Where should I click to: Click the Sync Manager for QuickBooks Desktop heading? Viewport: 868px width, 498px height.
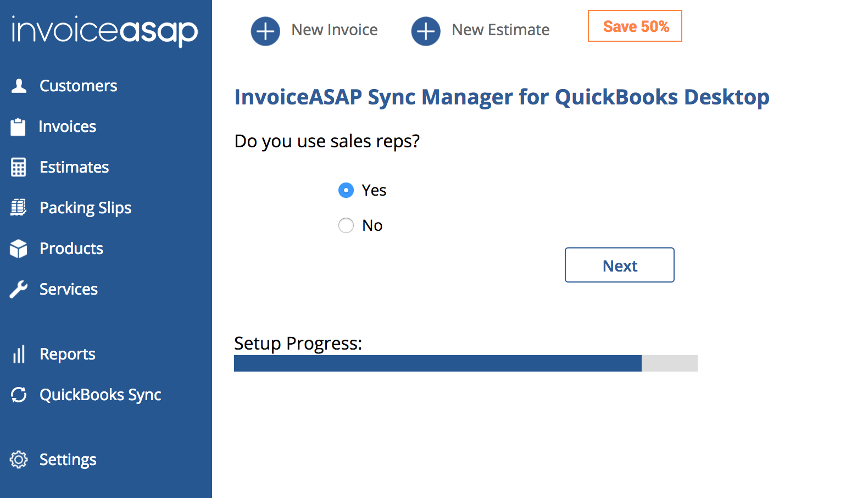[502, 97]
